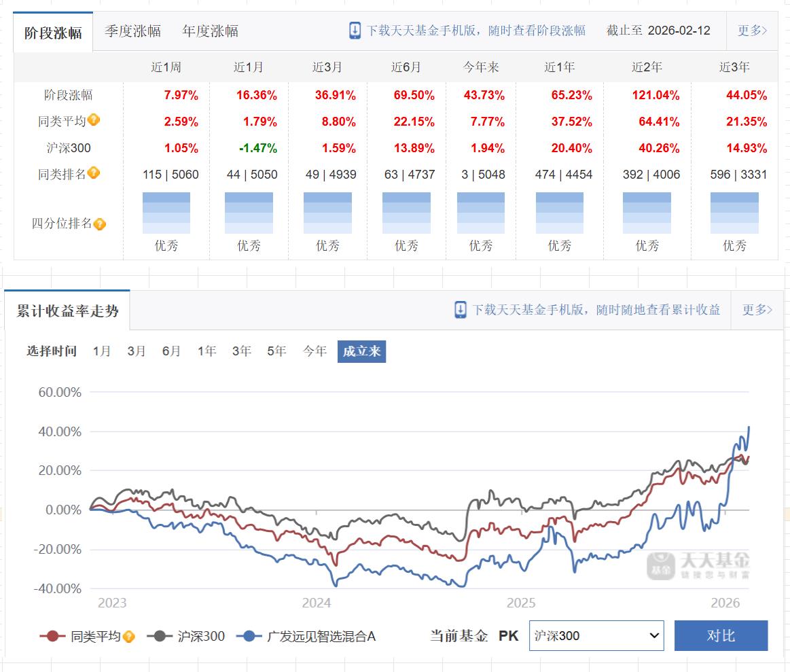Open the help icon next to 同类排名 row
The width and height of the screenshot is (790, 672).
click(x=94, y=173)
